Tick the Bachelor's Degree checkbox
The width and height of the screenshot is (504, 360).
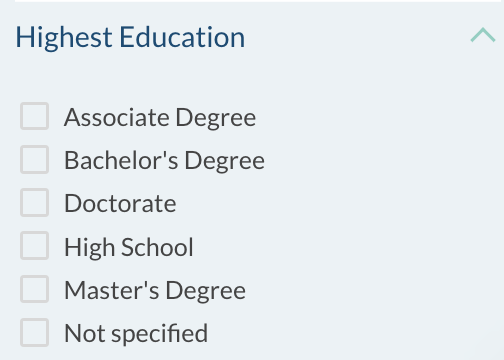[x=35, y=159]
